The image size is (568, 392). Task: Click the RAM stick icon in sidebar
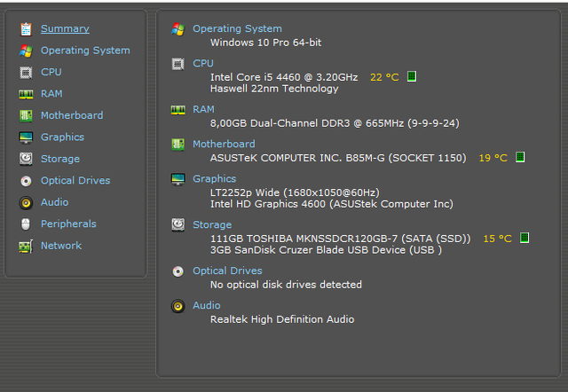(26, 95)
